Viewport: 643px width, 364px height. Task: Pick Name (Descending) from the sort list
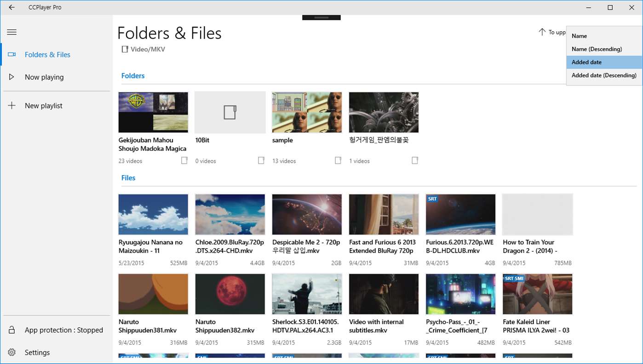(x=597, y=49)
